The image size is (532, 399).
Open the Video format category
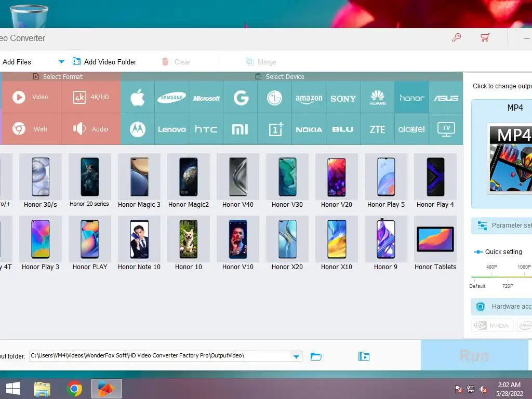click(x=31, y=97)
